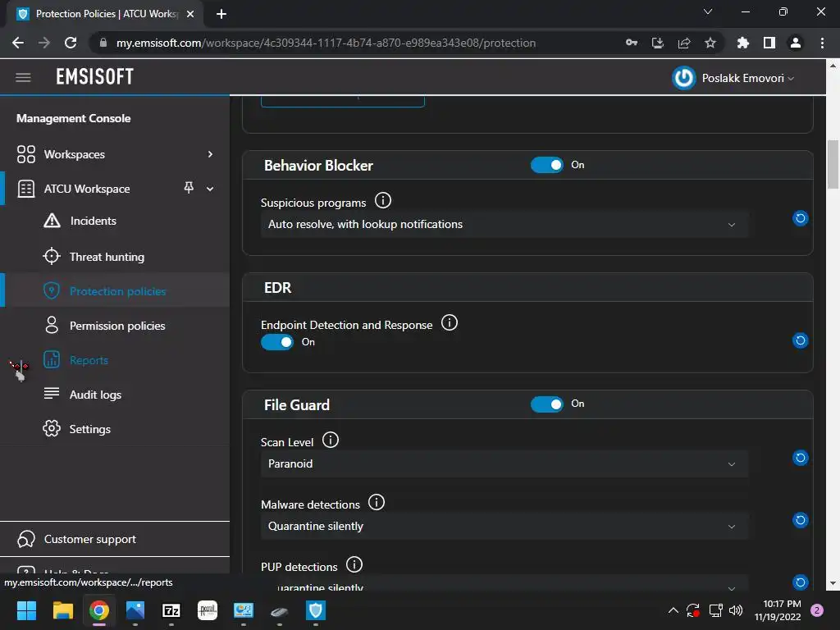Click the Reports chart icon

52,359
